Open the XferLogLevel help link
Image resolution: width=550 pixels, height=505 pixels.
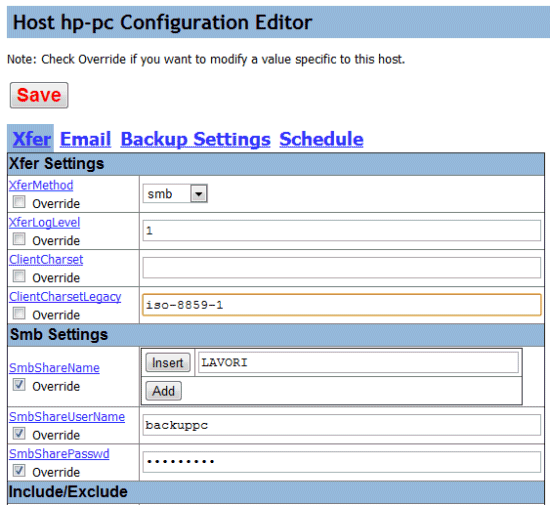45,222
